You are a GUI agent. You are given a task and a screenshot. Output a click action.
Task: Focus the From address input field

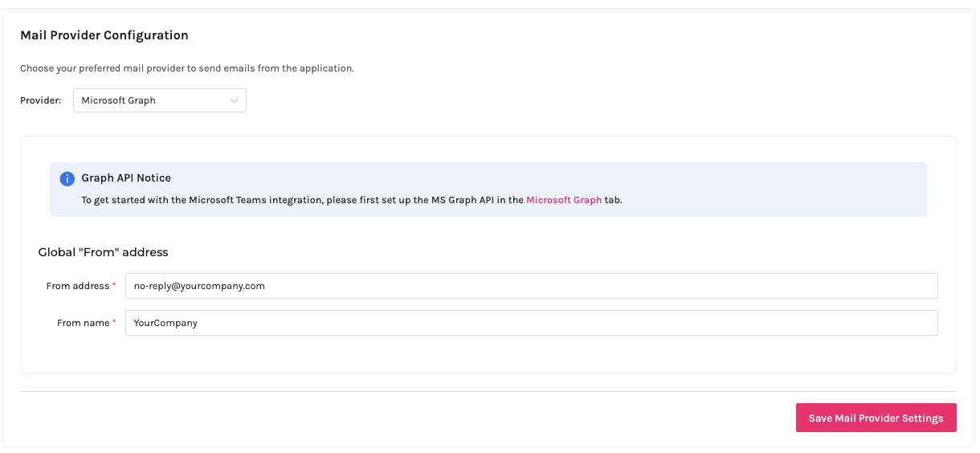point(531,286)
